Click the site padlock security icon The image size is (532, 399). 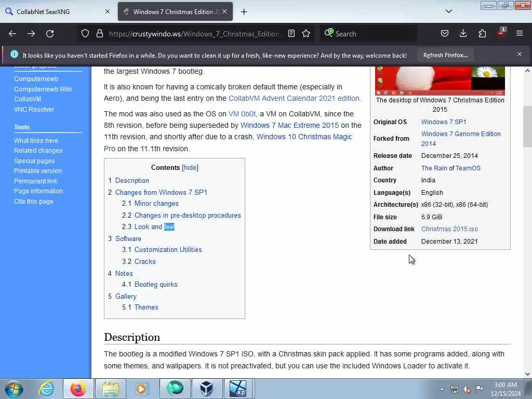pyautogui.click(x=99, y=34)
